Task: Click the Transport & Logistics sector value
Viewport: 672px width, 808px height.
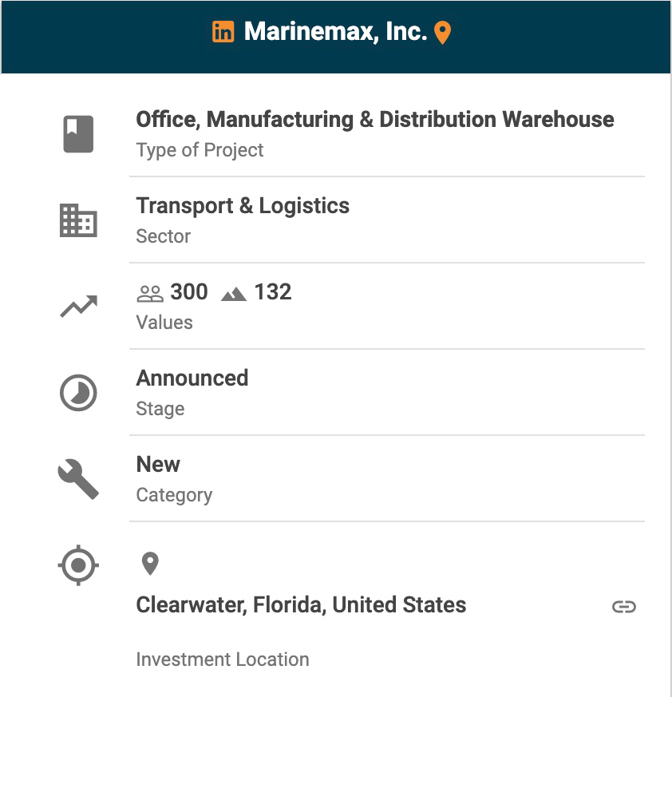Action: click(243, 206)
